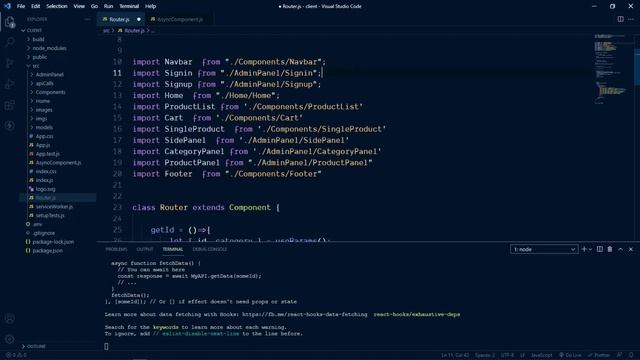
Task: Open the lightning bolt extension icon in activity bar
Action: click(x=9, y=126)
